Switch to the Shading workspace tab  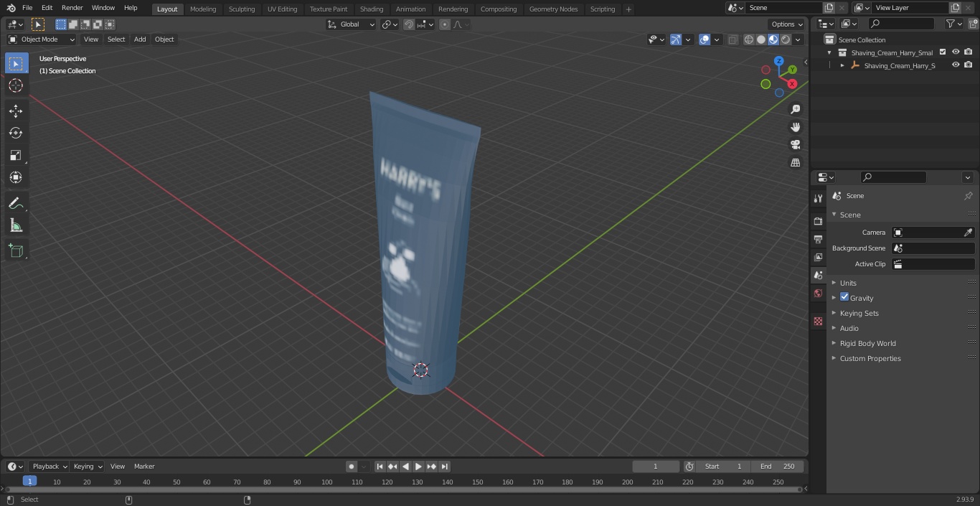click(x=372, y=9)
